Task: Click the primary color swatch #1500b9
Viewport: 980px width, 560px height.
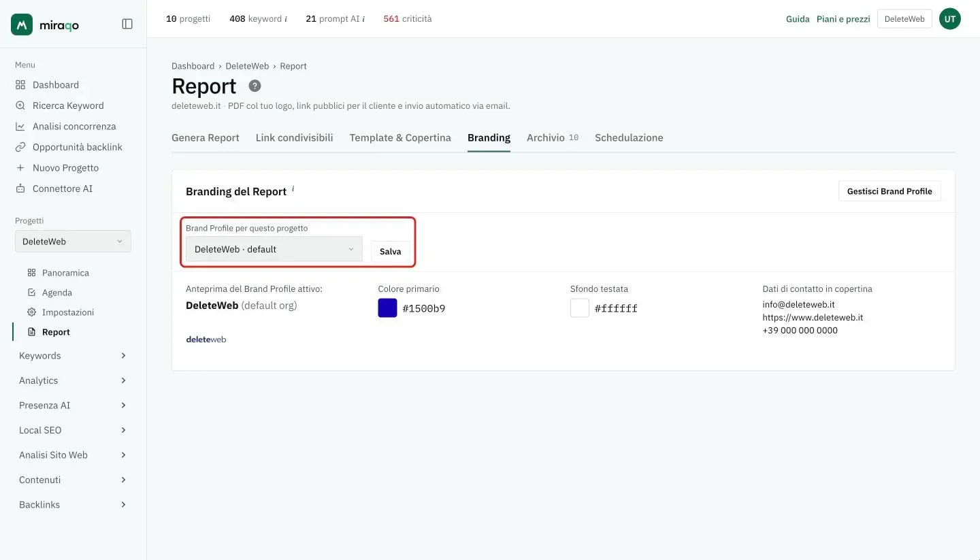Action: (387, 308)
